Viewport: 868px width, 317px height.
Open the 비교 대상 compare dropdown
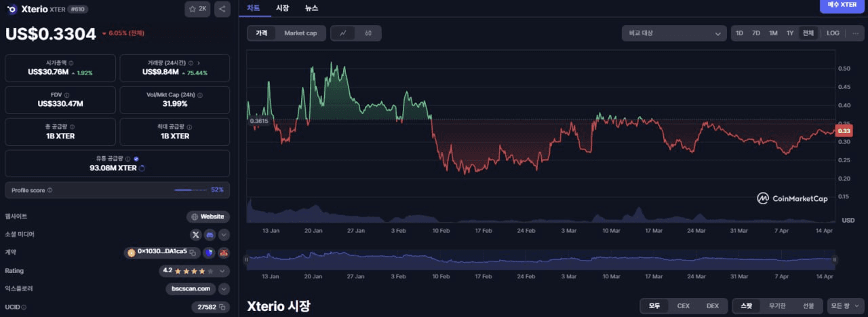point(674,33)
